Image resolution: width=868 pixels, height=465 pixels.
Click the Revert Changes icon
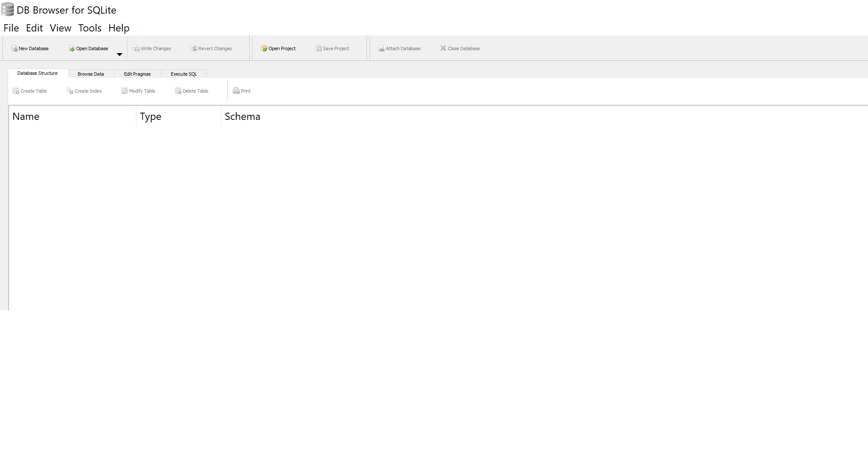coord(194,48)
